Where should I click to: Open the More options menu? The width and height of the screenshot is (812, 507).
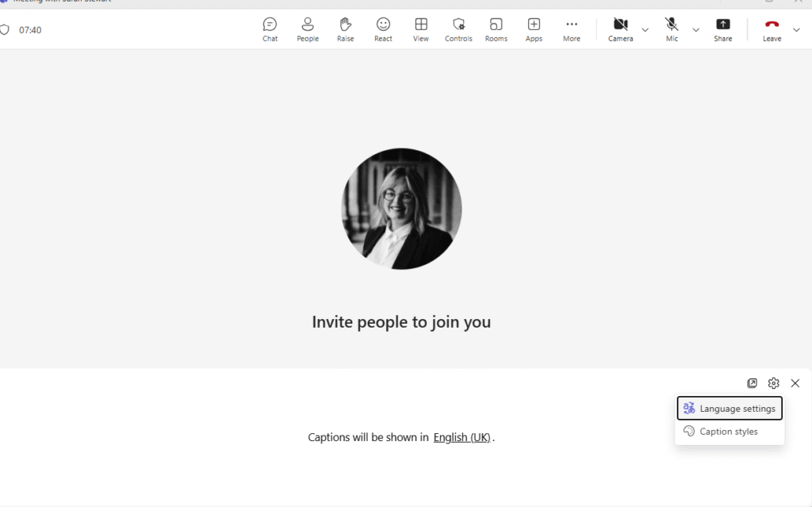coord(572,29)
